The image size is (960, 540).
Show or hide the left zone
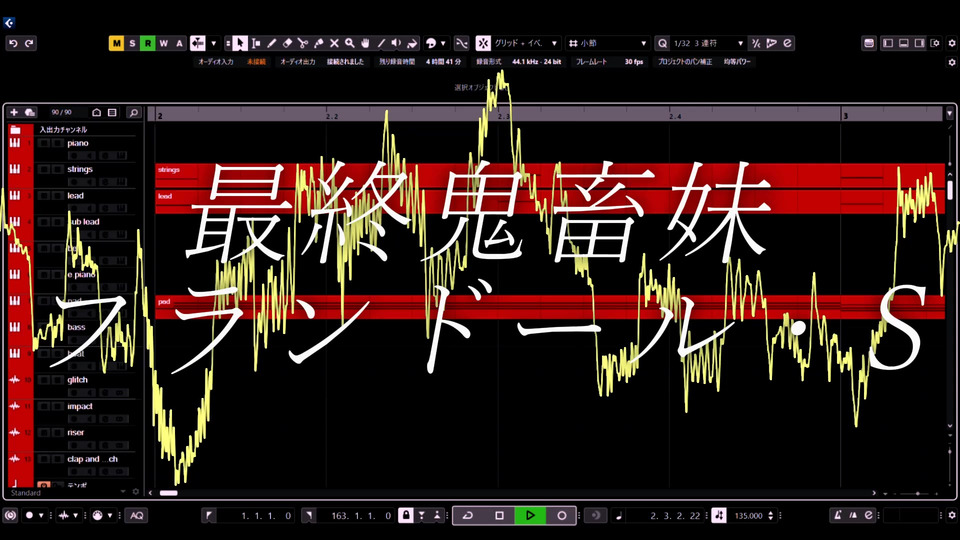point(888,43)
